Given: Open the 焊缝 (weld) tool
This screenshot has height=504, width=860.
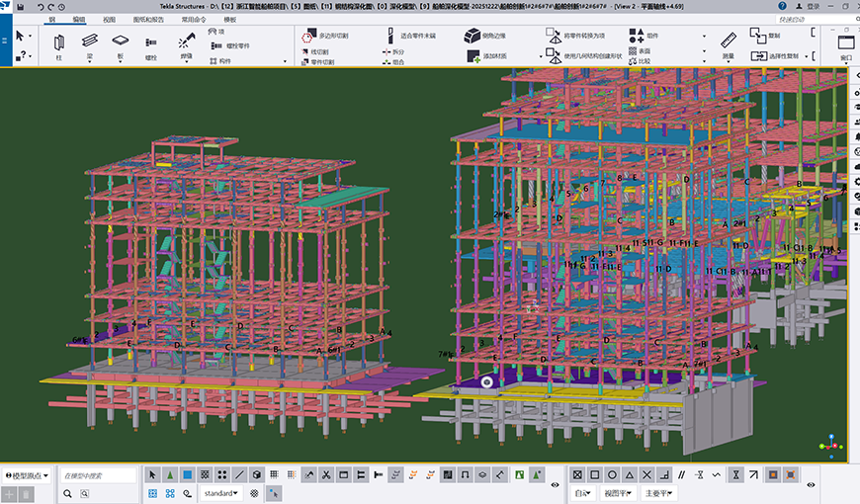Looking at the screenshot, I should coord(186,42).
